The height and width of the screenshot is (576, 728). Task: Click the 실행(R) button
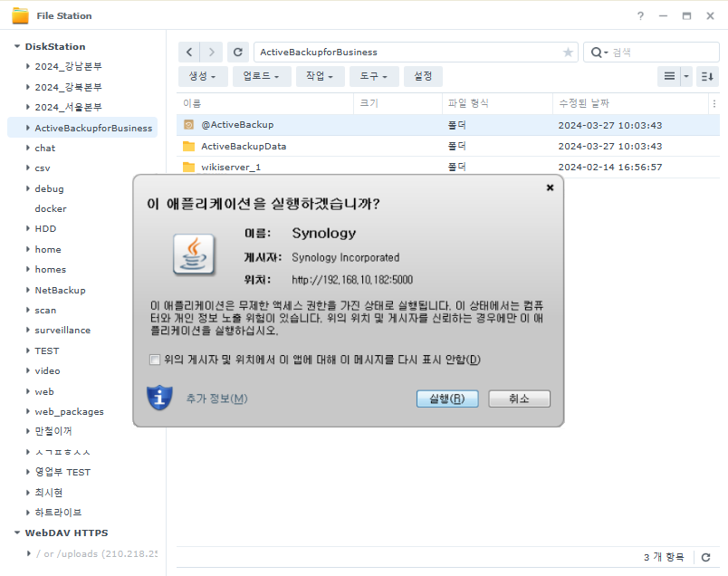click(x=447, y=398)
